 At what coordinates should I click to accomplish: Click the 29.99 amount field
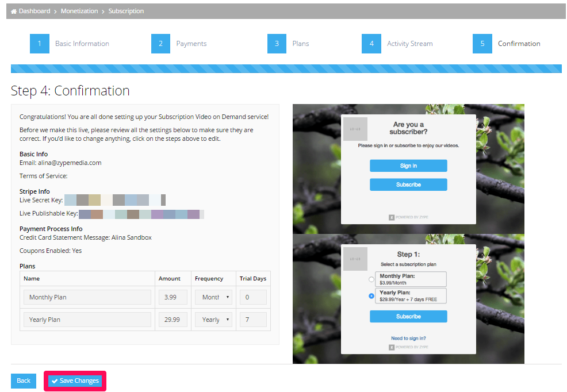173,320
